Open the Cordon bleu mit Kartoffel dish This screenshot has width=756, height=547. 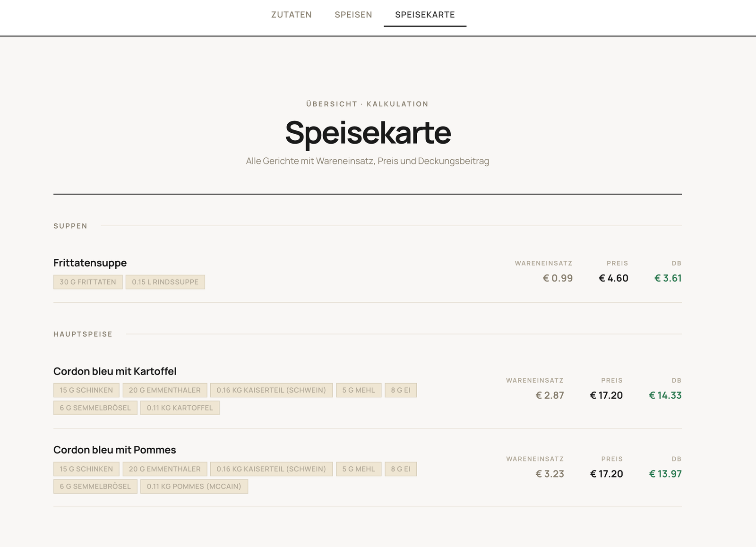115,371
